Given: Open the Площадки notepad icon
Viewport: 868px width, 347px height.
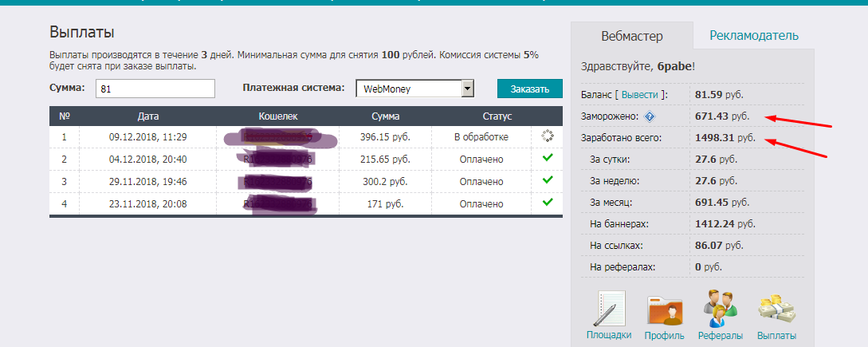Looking at the screenshot, I should (x=609, y=309).
